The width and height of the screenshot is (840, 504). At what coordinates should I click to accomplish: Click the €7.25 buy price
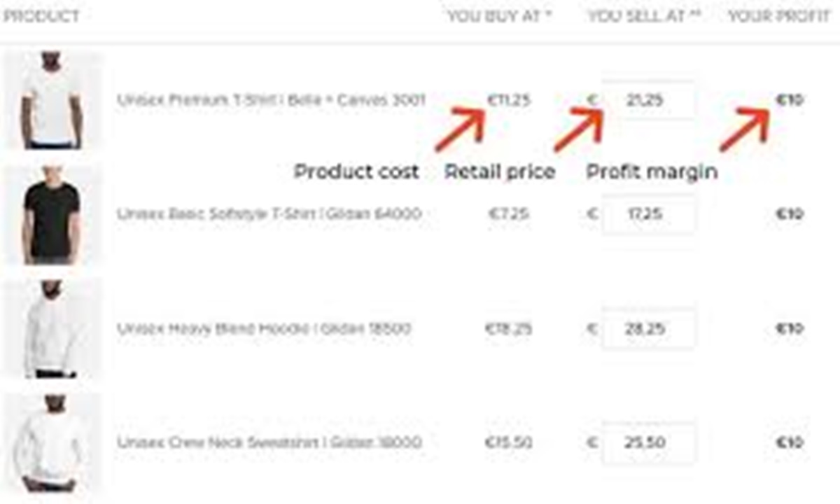pos(509,214)
